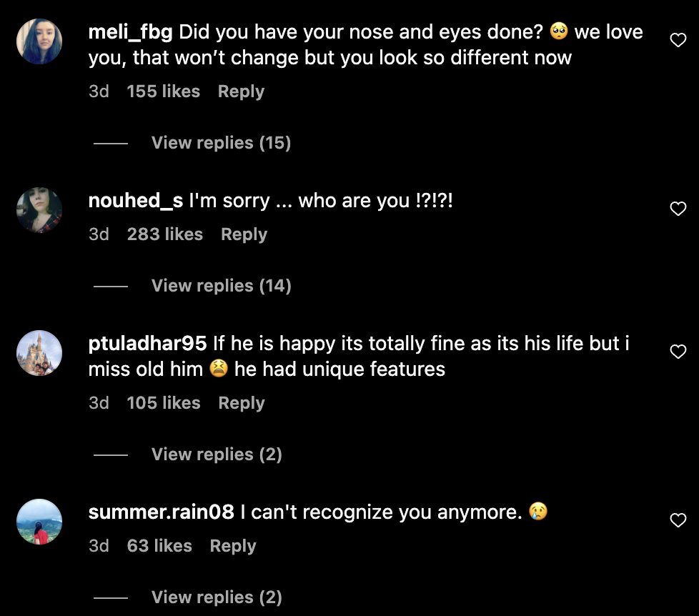Tap heart on ptuladhar95's comment

pyautogui.click(x=678, y=352)
